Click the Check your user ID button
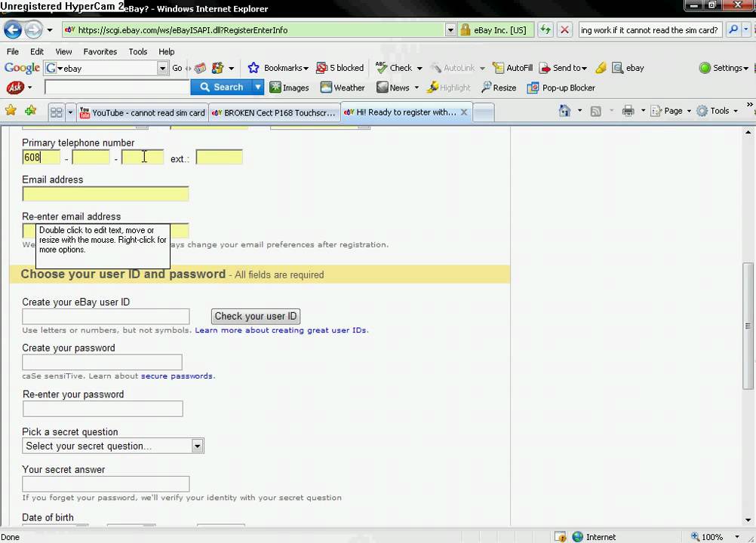 (x=256, y=316)
